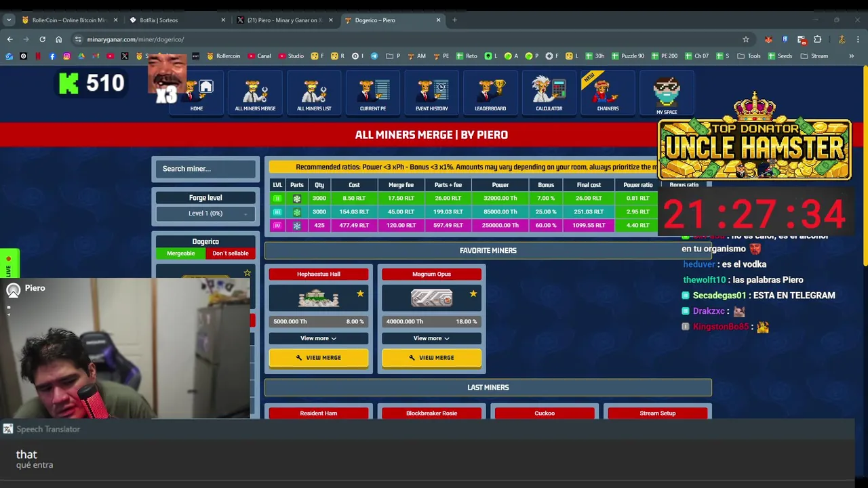Open Rollercoin bookmark

point(224,56)
